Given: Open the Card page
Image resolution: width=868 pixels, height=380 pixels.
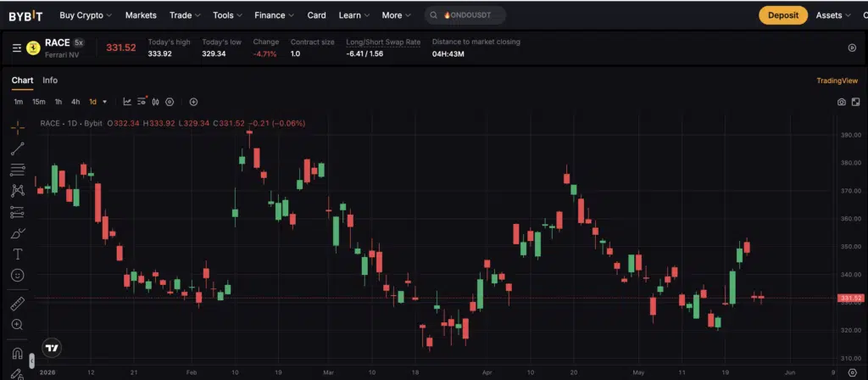Looking at the screenshot, I should coord(317,15).
